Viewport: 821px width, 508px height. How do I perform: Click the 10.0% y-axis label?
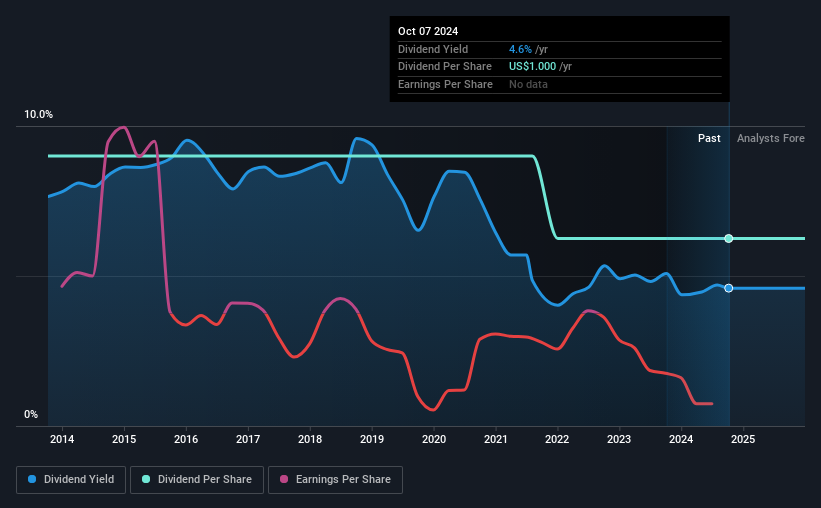click(38, 115)
